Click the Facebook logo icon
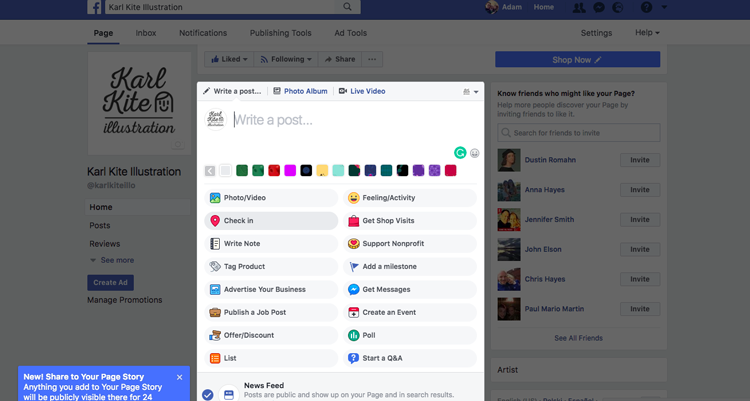Viewport: 750px width, 401px height. coord(95,7)
